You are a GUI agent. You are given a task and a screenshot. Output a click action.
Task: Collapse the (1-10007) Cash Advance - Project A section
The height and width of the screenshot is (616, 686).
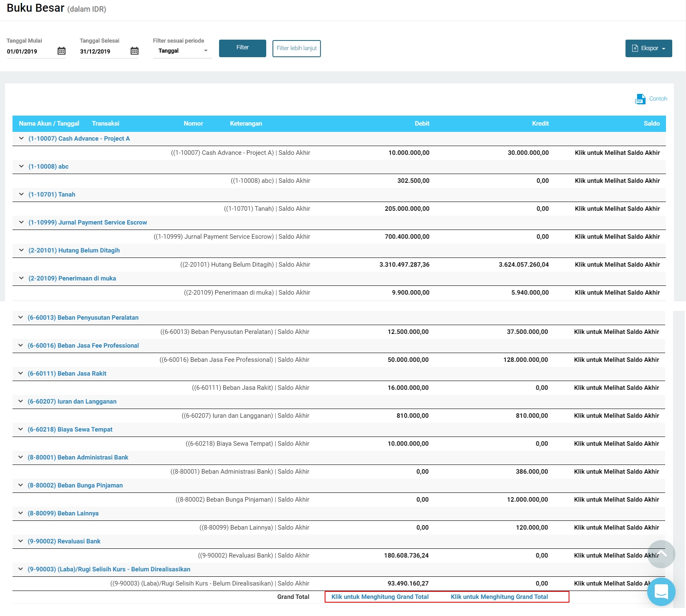pyautogui.click(x=21, y=139)
